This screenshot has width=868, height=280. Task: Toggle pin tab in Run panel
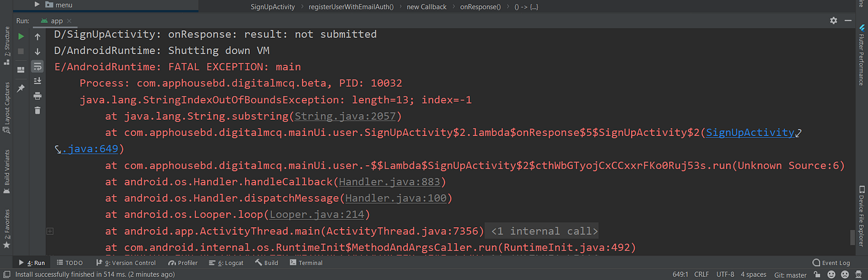21,89
